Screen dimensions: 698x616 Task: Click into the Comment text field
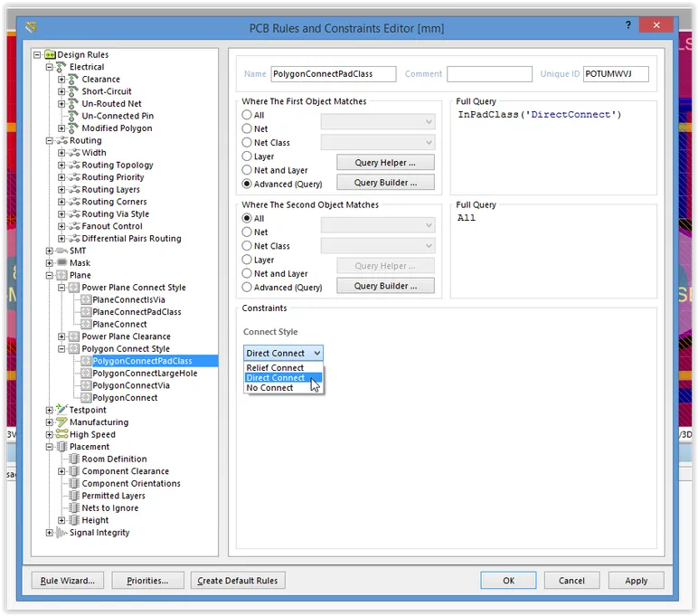click(x=489, y=74)
